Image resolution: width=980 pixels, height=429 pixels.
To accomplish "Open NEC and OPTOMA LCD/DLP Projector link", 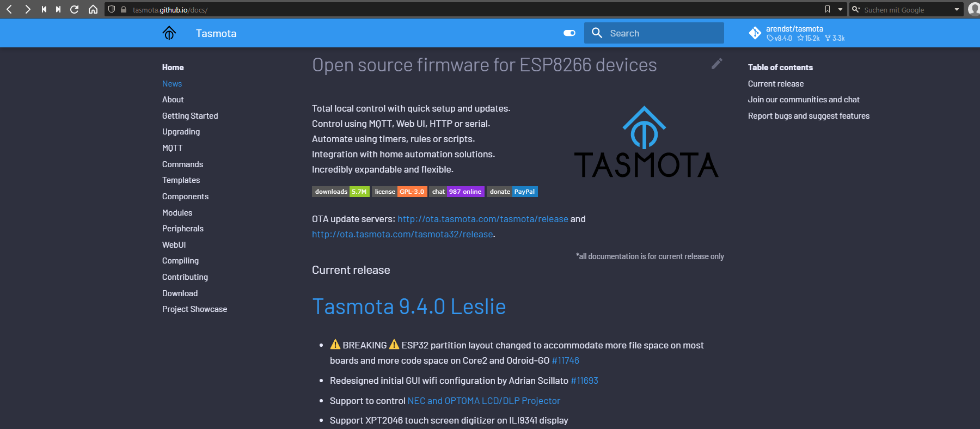I will tap(484, 401).
